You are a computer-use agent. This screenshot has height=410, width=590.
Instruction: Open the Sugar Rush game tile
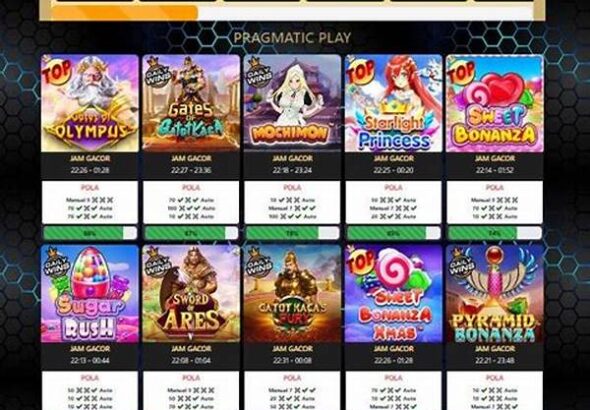pos(90,294)
